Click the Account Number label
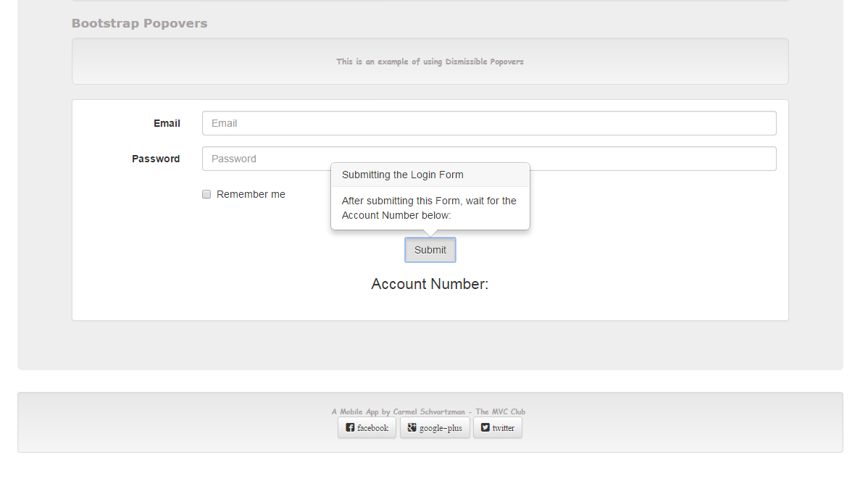The image size is (868, 481). 430,284
